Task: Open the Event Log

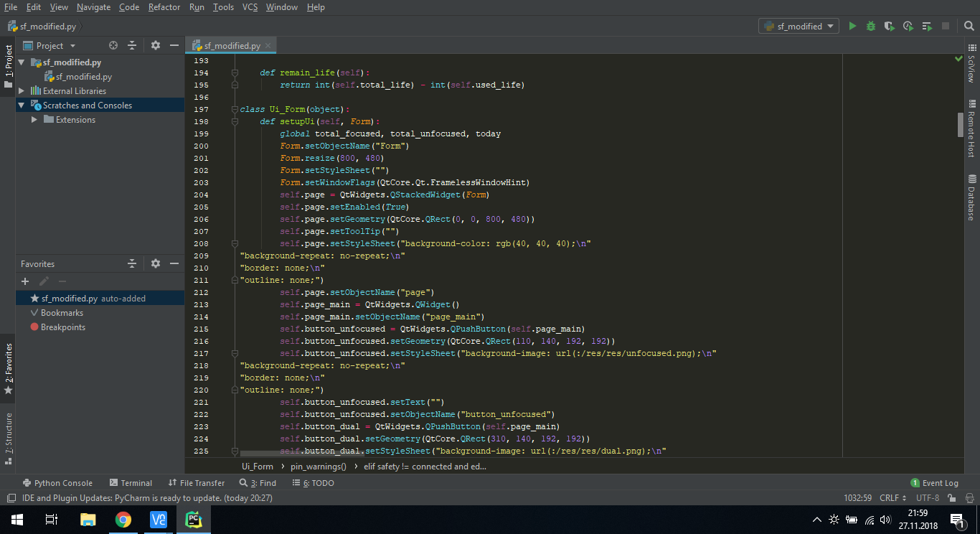Action: [x=934, y=483]
